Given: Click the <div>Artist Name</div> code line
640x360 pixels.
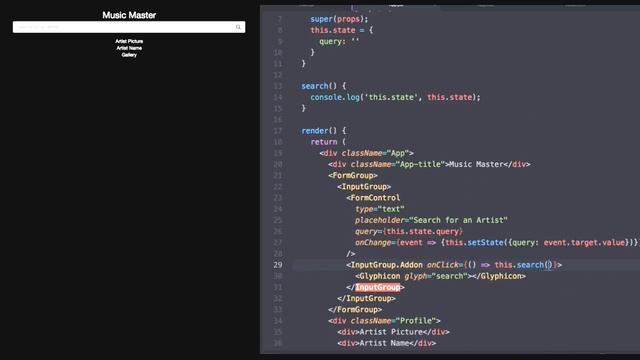Looking at the screenshot, I should point(387,343).
